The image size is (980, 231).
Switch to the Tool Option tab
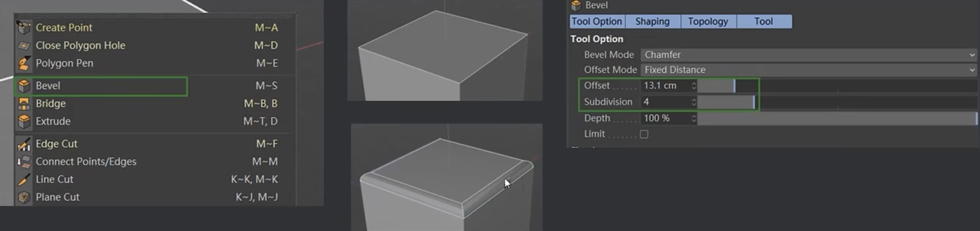tap(597, 21)
